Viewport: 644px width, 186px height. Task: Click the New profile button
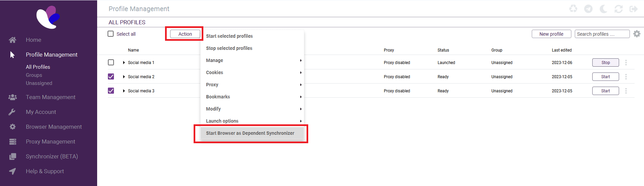551,34
